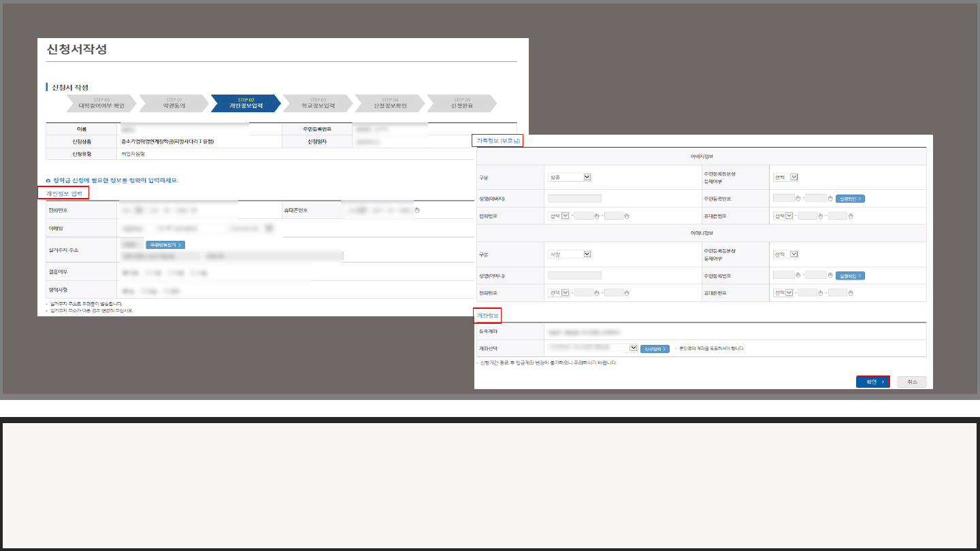The height and width of the screenshot is (551, 980).
Task: Open the mother's 구분 dropdown showing 사망
Action: pos(570,254)
